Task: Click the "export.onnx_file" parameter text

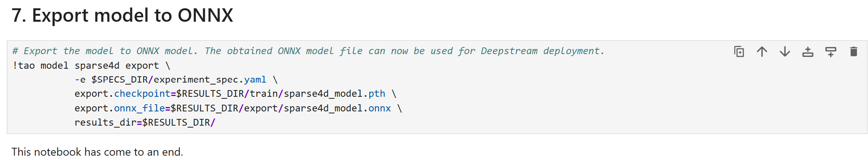Action: [119, 108]
